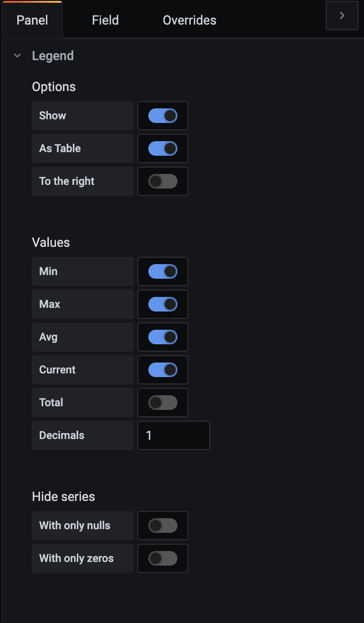
Task: Disable the legend Show toggle
Action: (162, 116)
